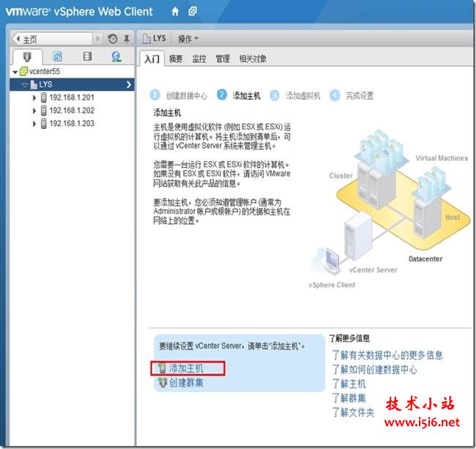Open 了解有关数据中心的更多信息 link
Screen dimensions: 476x449
387,355
